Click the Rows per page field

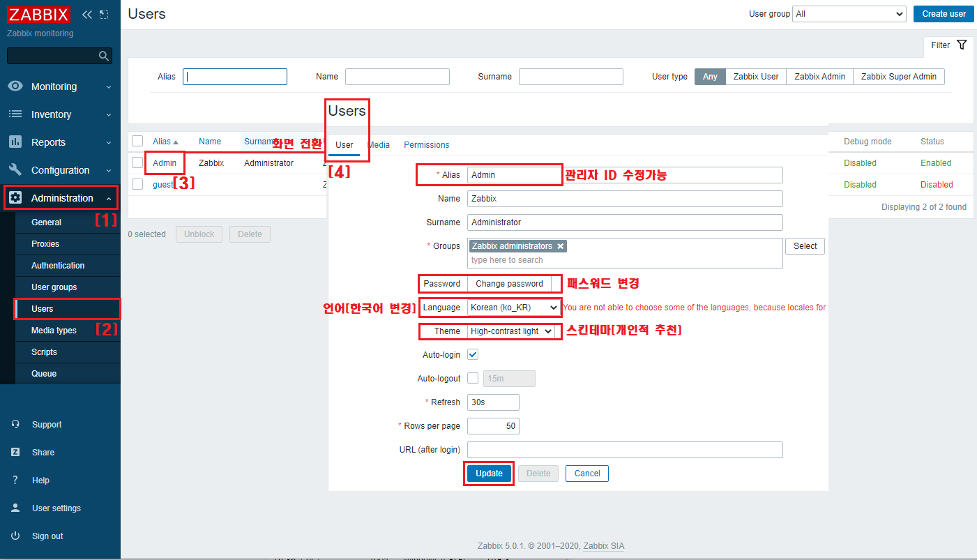(493, 426)
